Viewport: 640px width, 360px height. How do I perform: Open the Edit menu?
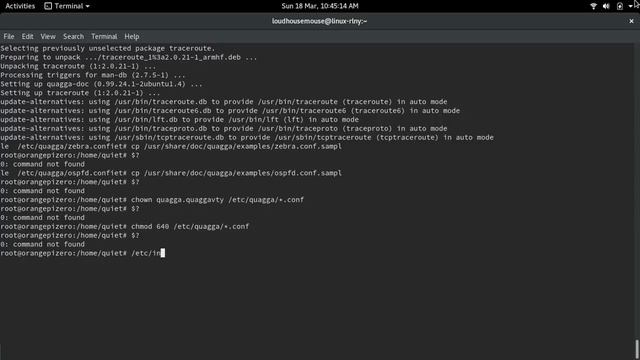pos(27,36)
